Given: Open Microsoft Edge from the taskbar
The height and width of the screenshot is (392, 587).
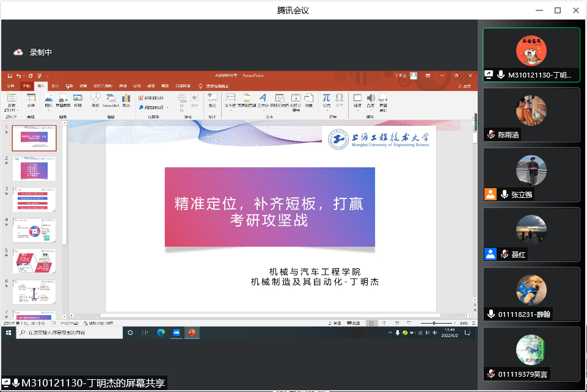Looking at the screenshot, I should tap(161, 333).
